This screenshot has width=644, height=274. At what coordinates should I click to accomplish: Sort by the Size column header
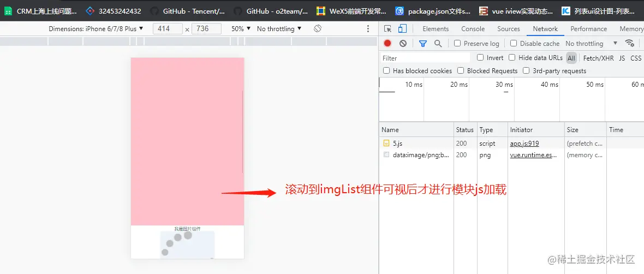[586, 129]
